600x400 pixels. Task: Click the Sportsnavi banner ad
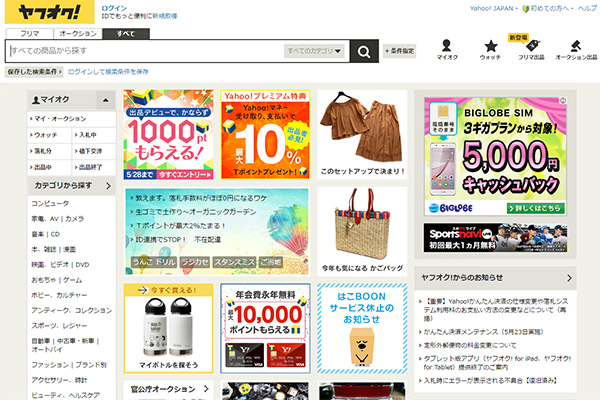pos(495,238)
